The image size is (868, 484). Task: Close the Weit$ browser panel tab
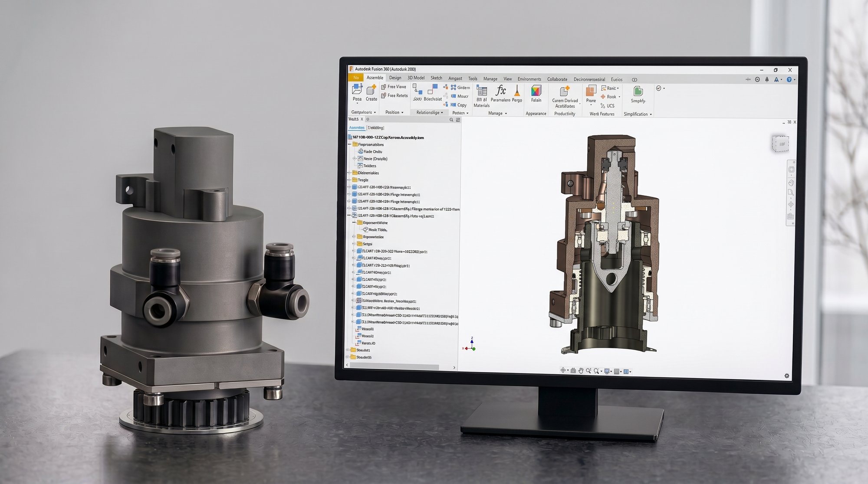(362, 119)
